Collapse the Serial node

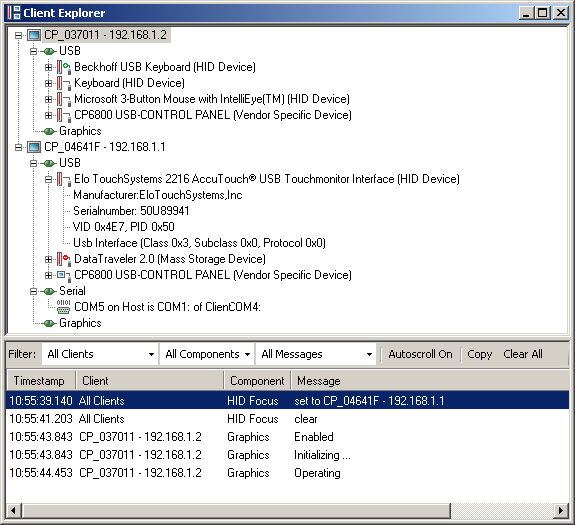tap(33, 291)
